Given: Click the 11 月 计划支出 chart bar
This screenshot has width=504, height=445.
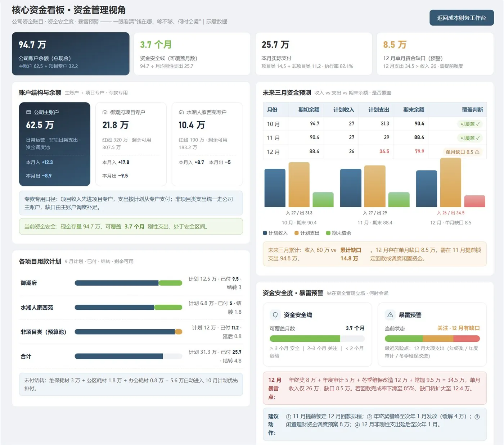Looking at the screenshot, I should pyautogui.click(x=375, y=186).
